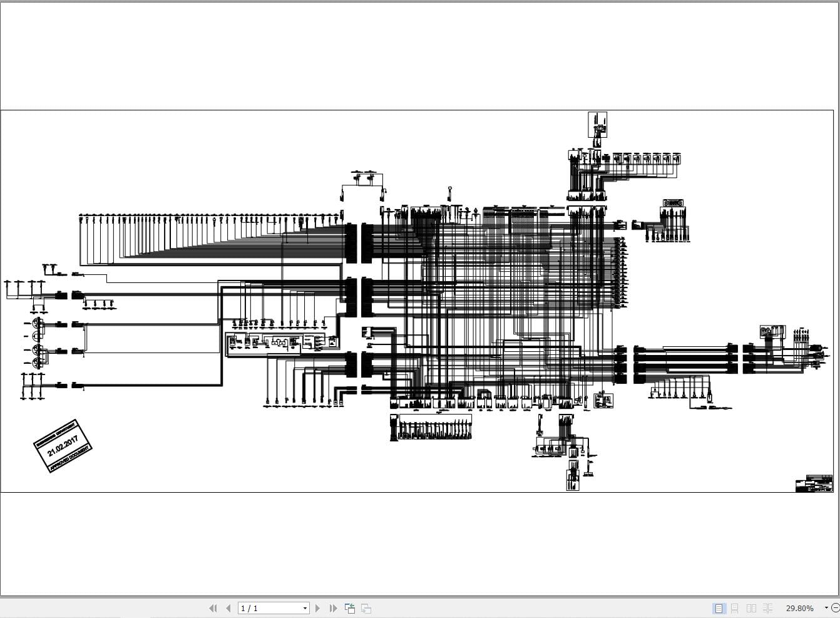The width and height of the screenshot is (840, 618).
Task: Go to the next page
Action: point(317,608)
